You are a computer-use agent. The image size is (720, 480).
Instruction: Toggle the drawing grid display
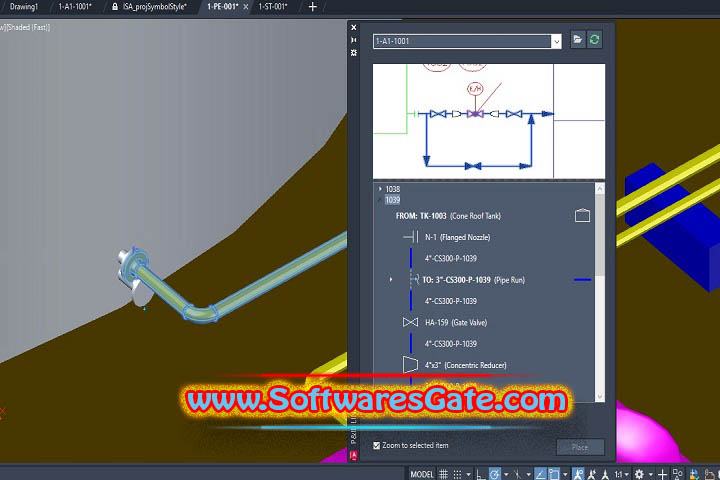coord(443,474)
